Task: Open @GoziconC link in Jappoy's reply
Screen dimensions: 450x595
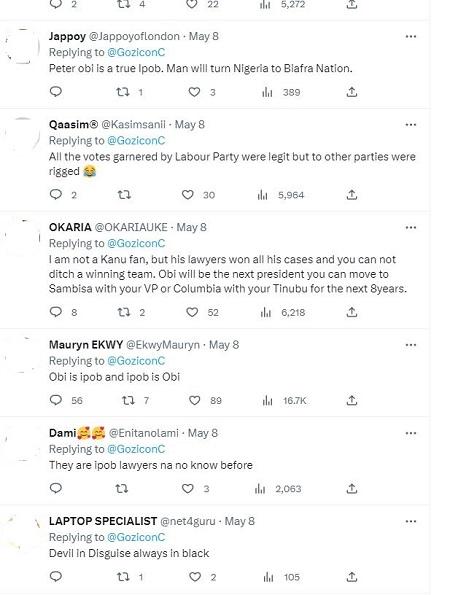Action: coord(136,52)
